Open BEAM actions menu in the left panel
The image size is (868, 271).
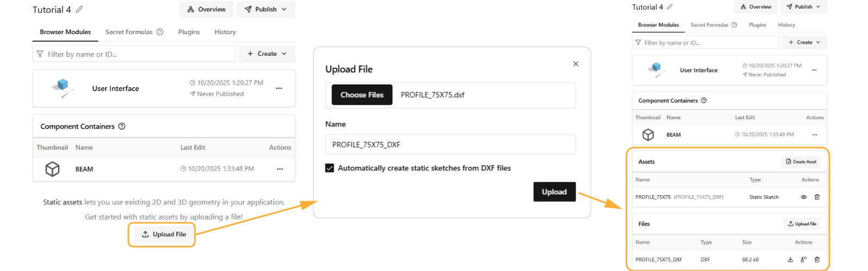pos(280,169)
